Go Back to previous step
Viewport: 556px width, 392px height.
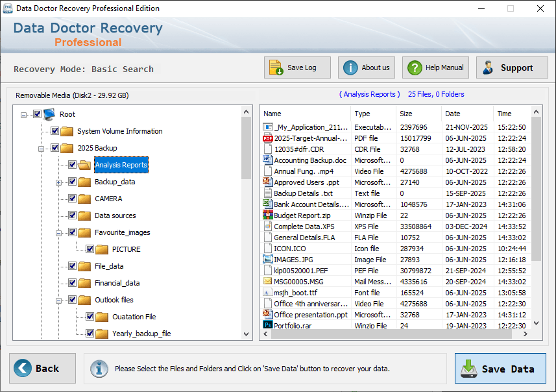click(43, 368)
